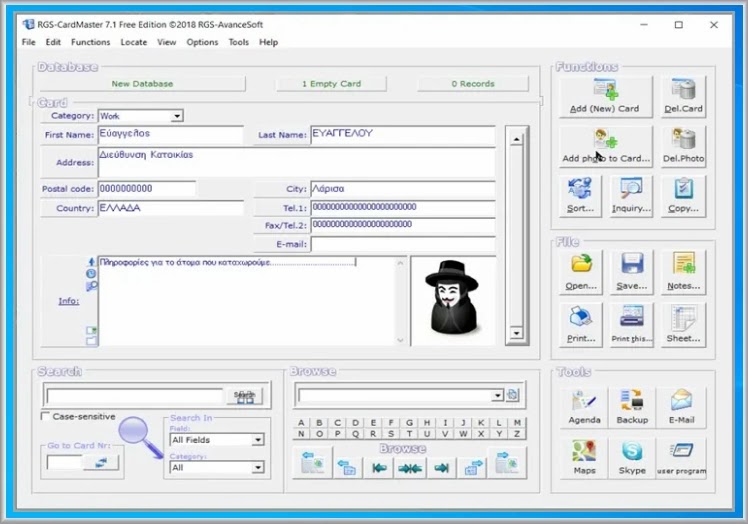Start a Backup
The height and width of the screenshot is (524, 748).
tap(632, 407)
